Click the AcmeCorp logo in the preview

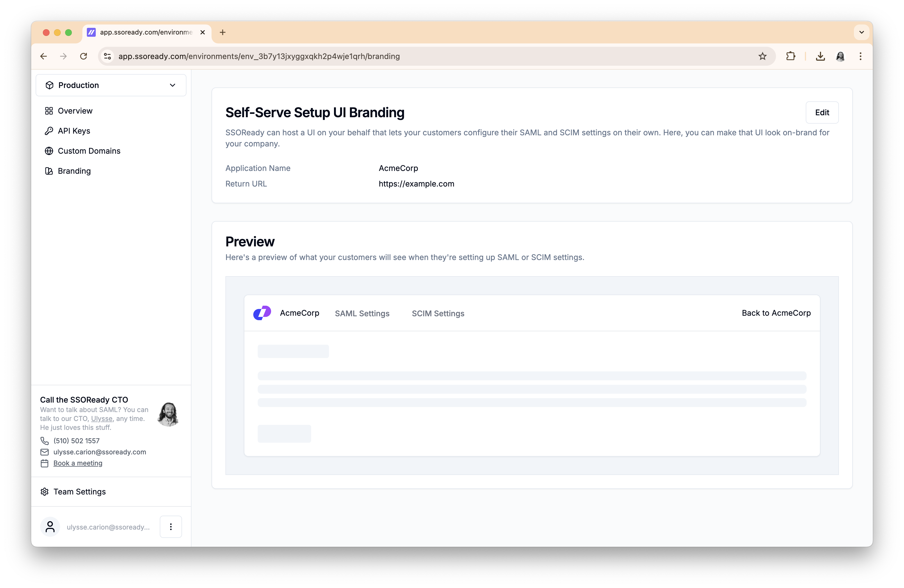(262, 313)
